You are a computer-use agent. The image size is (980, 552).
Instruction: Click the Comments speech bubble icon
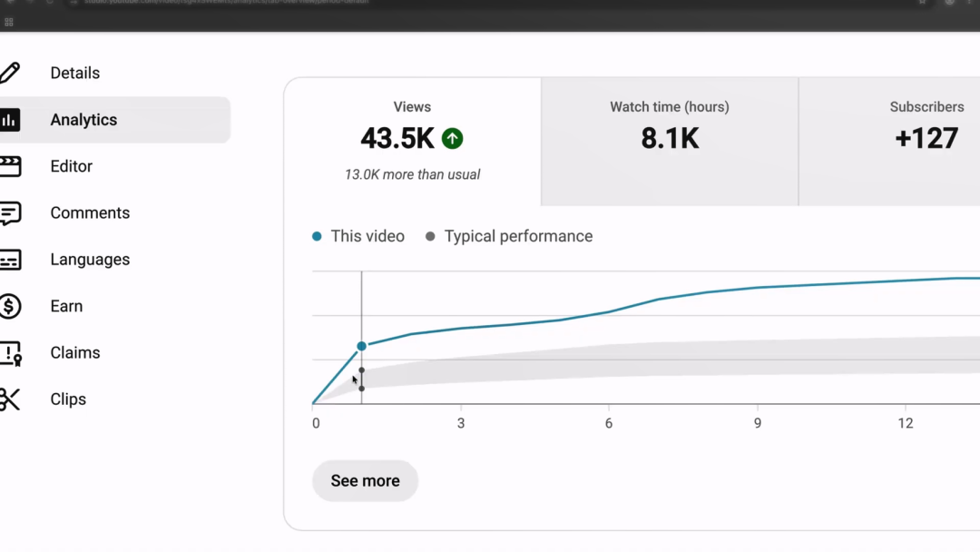(x=10, y=213)
